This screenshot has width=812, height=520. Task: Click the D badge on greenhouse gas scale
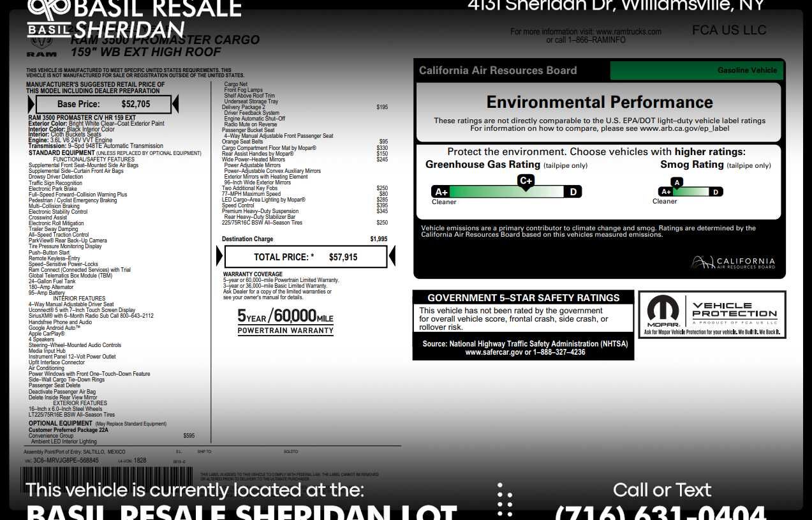(x=573, y=191)
